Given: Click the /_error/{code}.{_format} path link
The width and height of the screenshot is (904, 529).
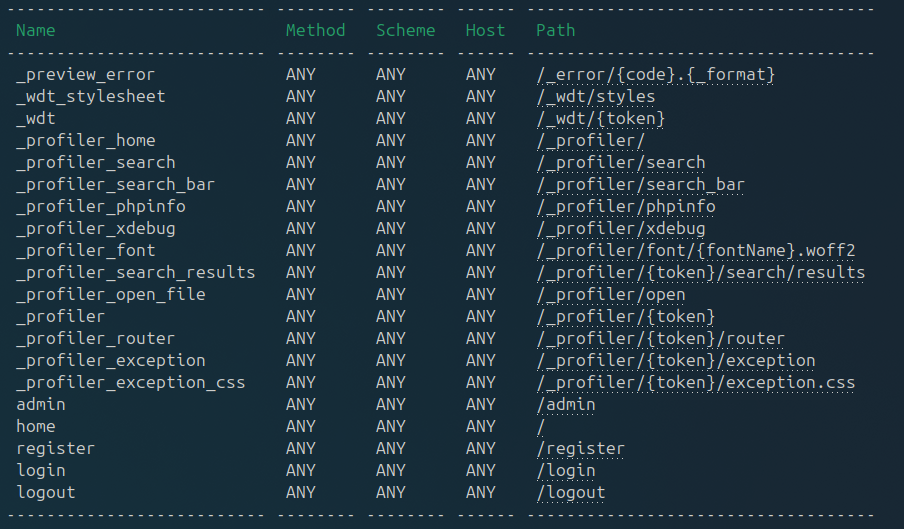Looking at the screenshot, I should point(655,75).
